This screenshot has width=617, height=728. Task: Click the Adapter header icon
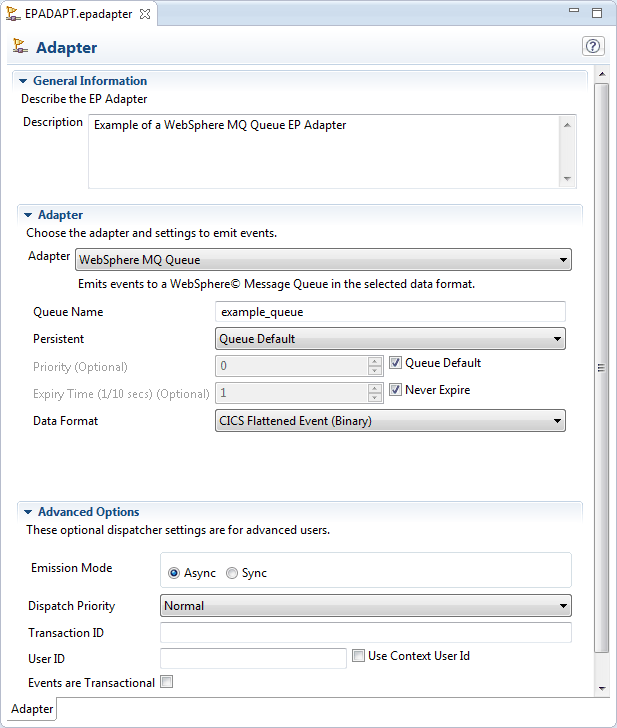[19, 46]
